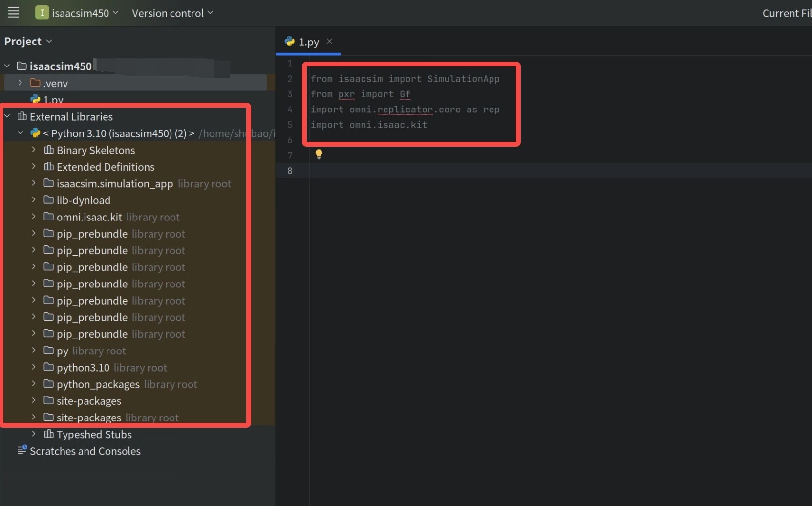
Task: Click the Python file icon on 1.py tab
Action: pos(290,42)
